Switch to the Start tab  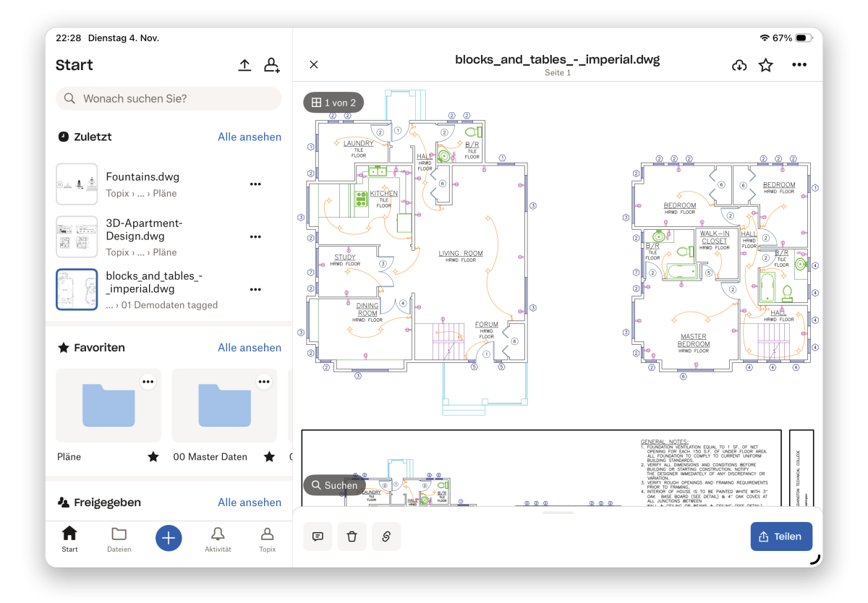[x=69, y=539]
